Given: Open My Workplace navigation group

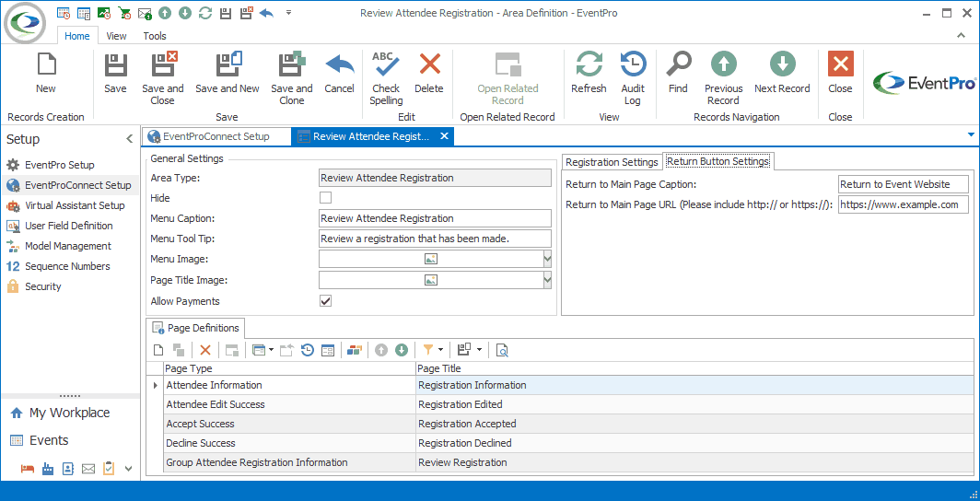Looking at the screenshot, I should pyautogui.click(x=69, y=413).
